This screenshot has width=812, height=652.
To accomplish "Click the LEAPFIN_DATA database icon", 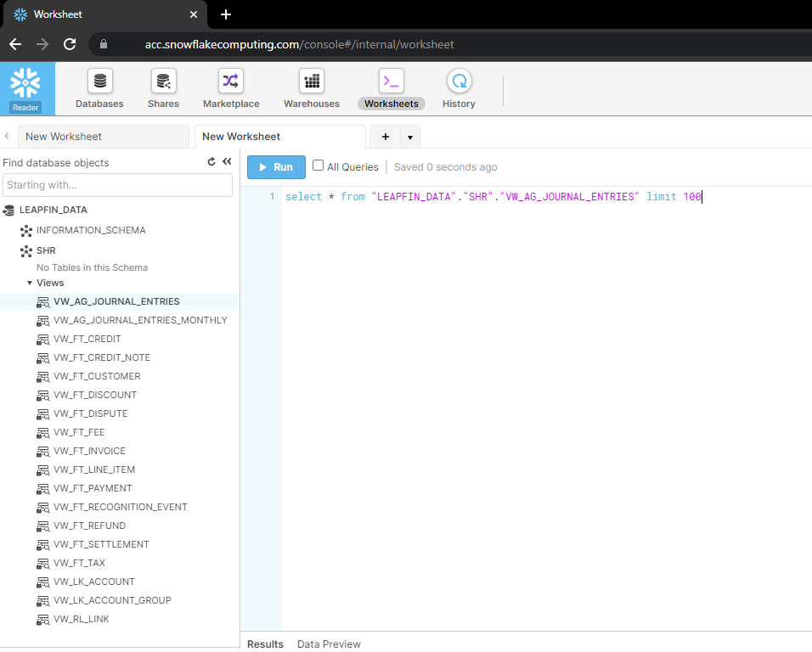I will point(8,210).
